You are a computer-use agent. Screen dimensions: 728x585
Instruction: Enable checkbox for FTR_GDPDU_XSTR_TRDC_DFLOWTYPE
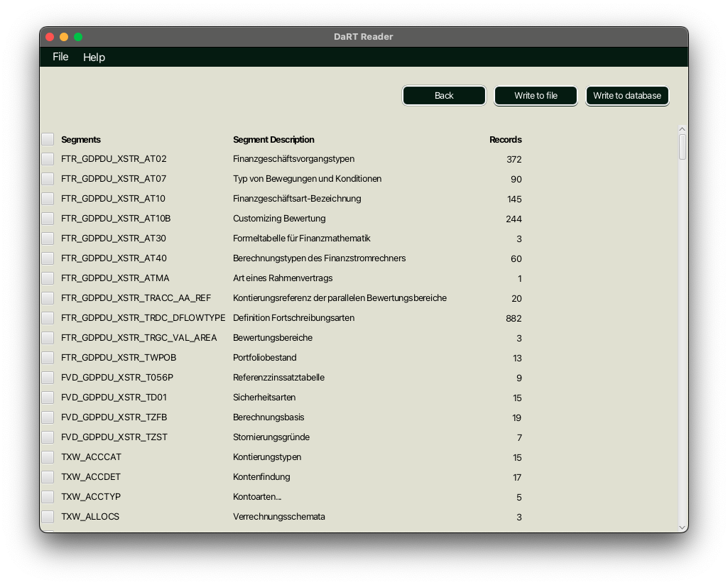click(x=48, y=318)
